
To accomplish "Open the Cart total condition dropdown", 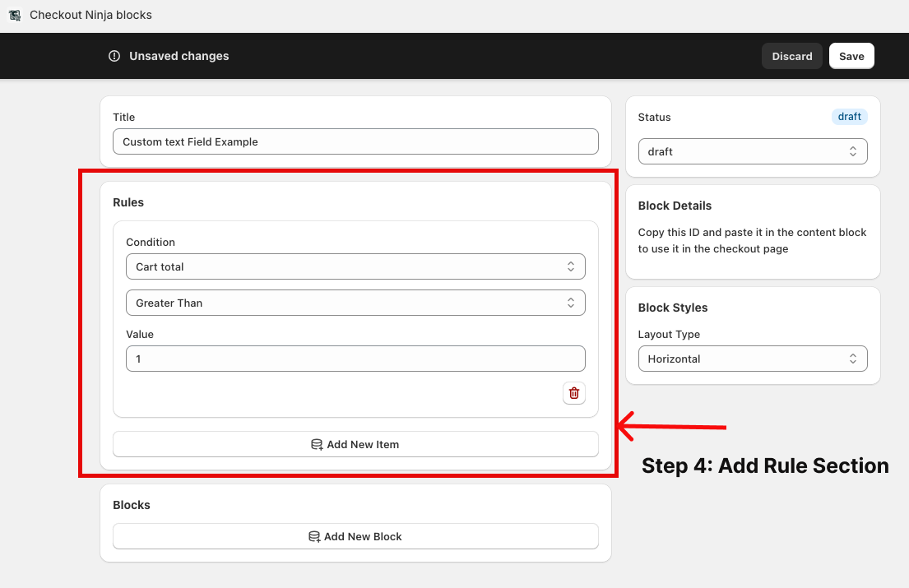I will point(355,266).
